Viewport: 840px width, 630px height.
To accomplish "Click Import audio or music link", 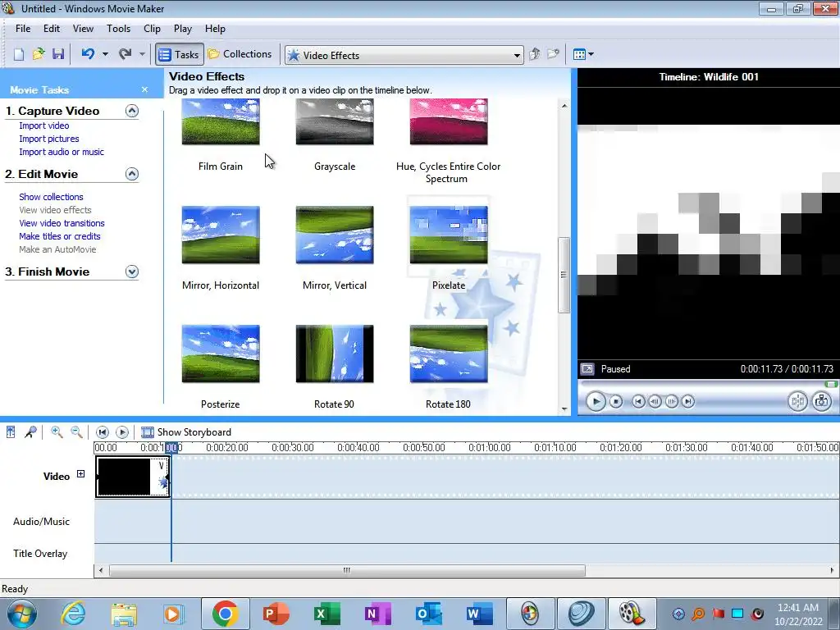I will [62, 152].
